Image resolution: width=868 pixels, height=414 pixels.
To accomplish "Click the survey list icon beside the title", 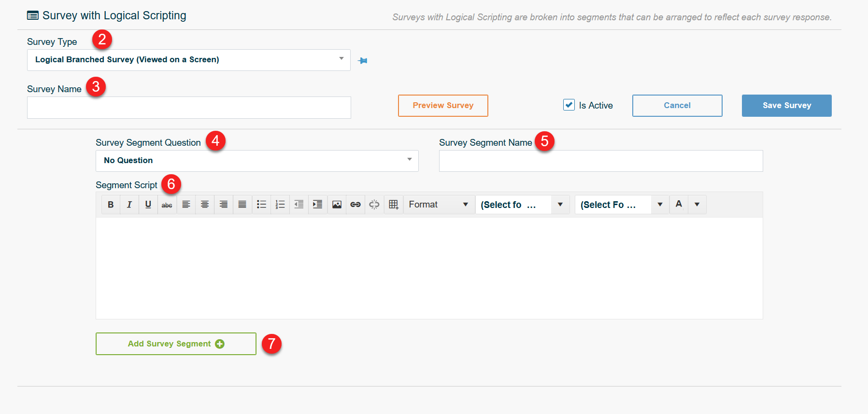I will [x=33, y=16].
